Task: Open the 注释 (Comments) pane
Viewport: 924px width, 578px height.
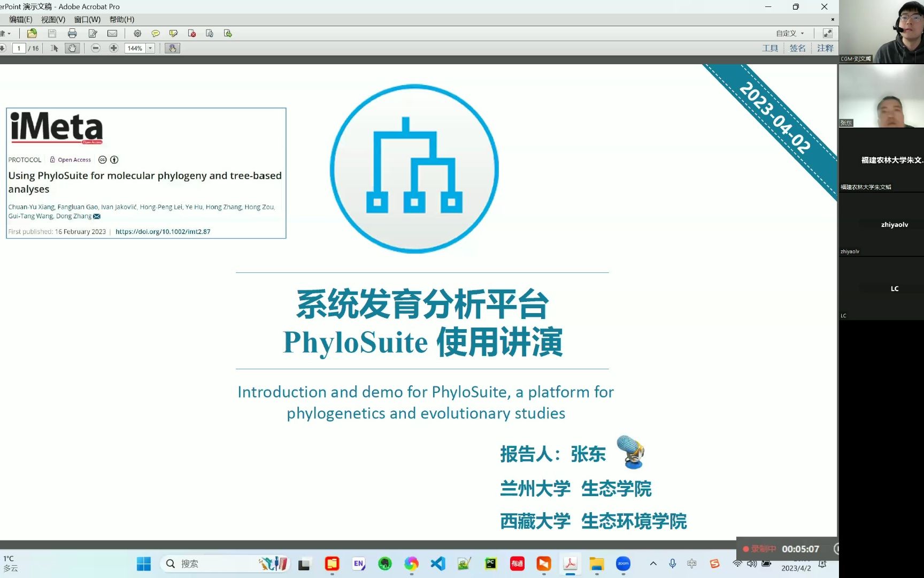Action: 825,48
